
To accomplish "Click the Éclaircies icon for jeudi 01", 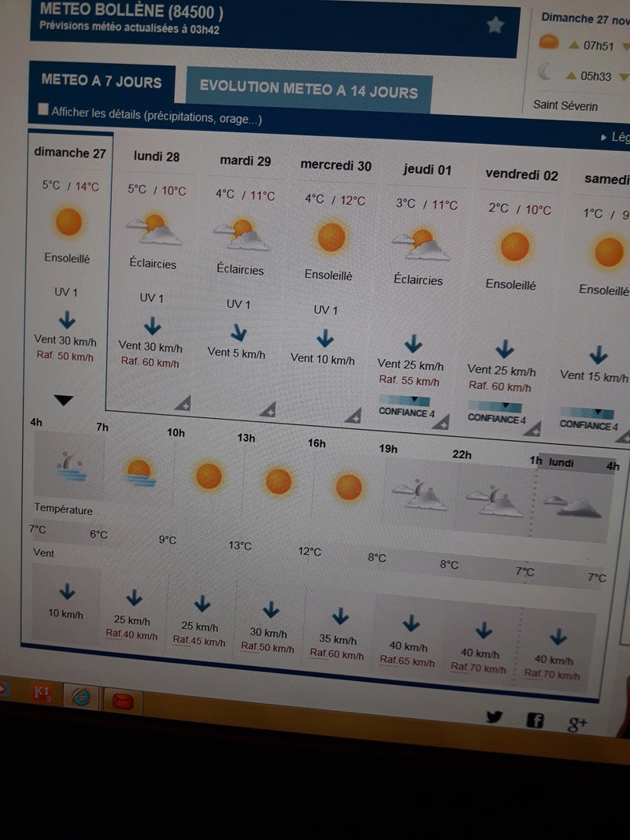I will 421,244.
